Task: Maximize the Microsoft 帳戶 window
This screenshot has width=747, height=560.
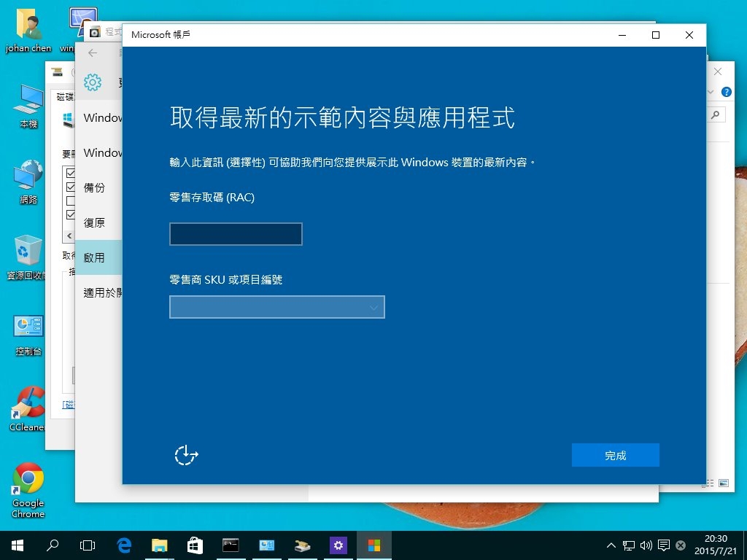Action: click(x=656, y=35)
